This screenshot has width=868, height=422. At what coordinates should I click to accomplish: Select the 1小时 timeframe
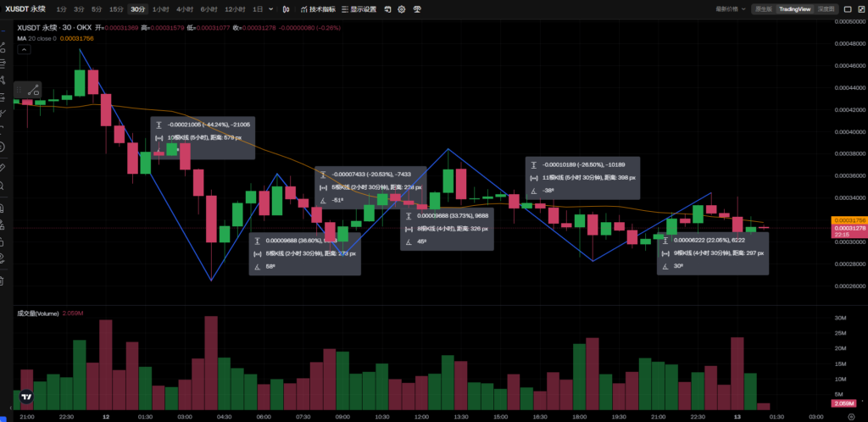pyautogui.click(x=159, y=9)
